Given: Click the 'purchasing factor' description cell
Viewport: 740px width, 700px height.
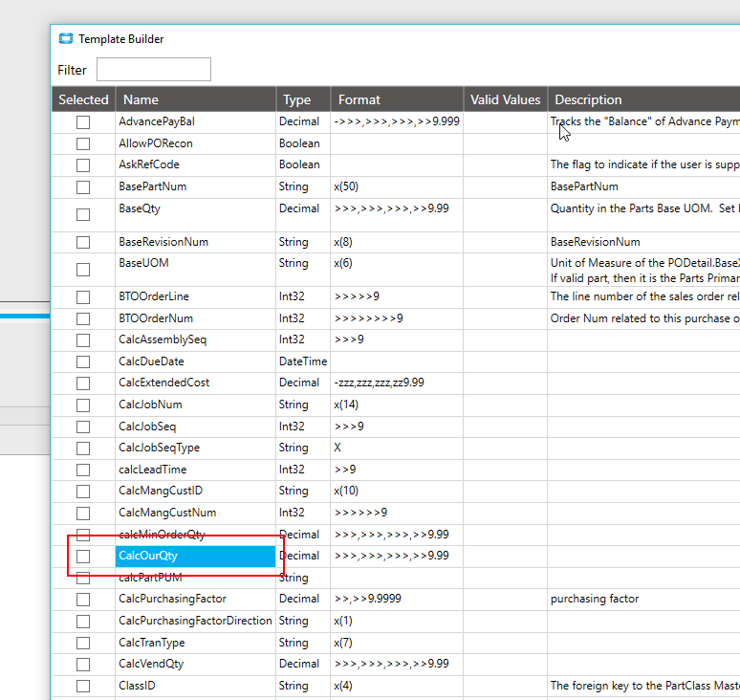Looking at the screenshot, I should coord(643,599).
